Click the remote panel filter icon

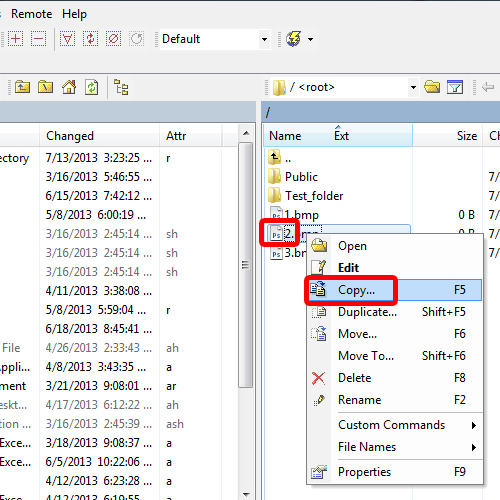(x=455, y=87)
